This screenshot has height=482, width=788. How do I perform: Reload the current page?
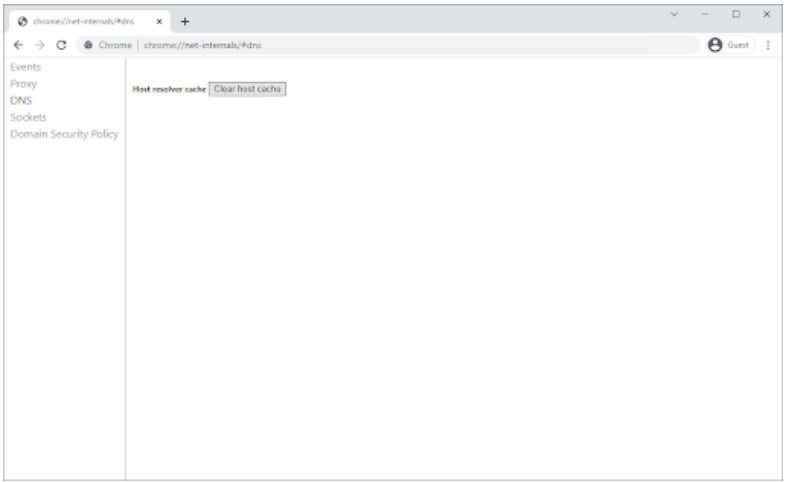pos(62,45)
